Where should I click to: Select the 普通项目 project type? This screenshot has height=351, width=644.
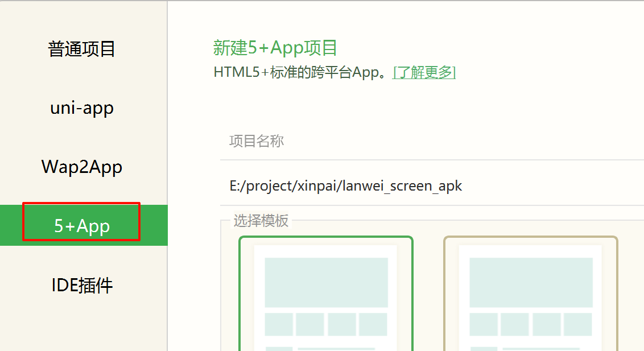[x=82, y=49]
